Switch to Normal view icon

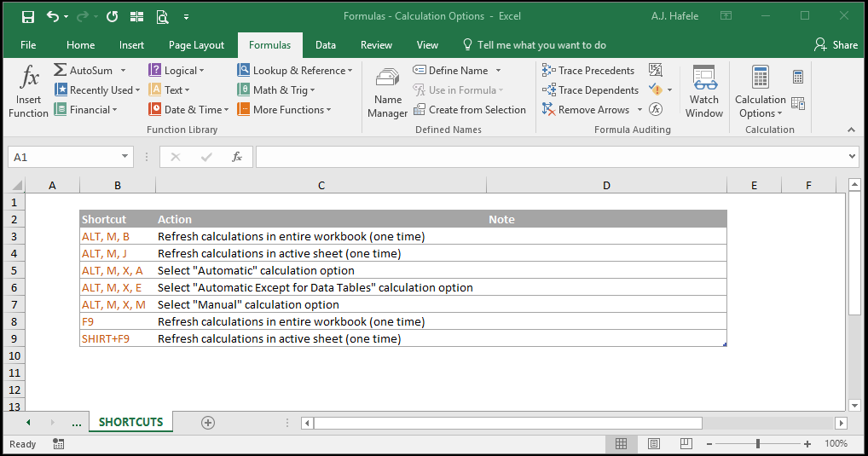(621, 444)
